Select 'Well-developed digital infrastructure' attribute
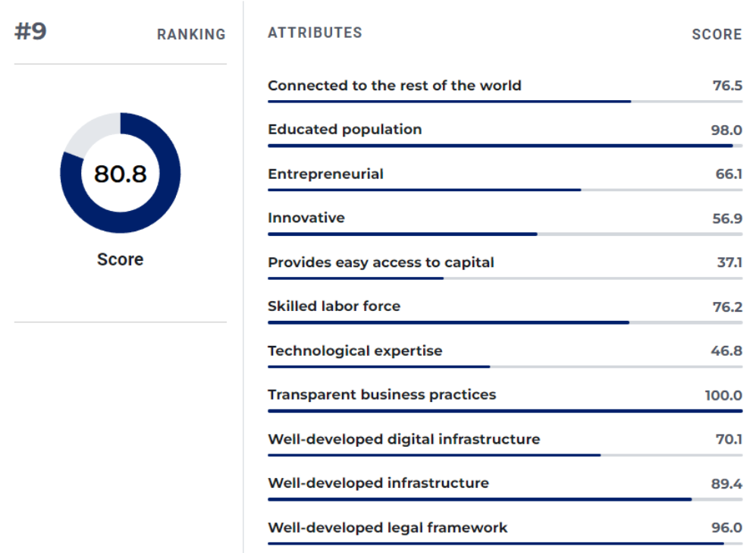The height and width of the screenshot is (553, 756). (x=403, y=439)
